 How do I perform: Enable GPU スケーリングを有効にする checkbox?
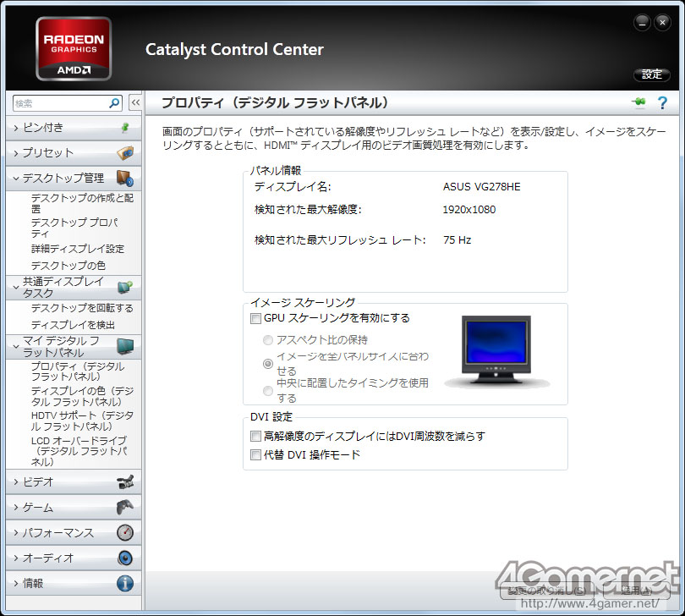255,318
